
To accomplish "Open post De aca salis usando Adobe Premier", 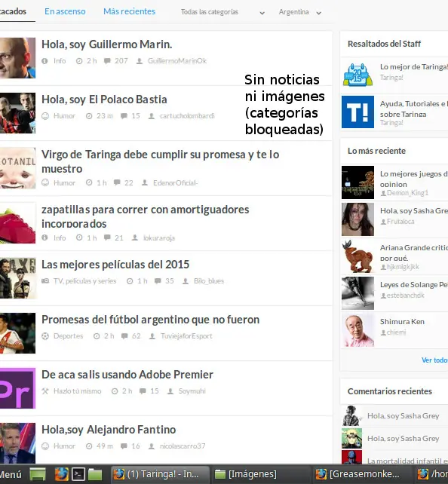I will pos(127,375).
